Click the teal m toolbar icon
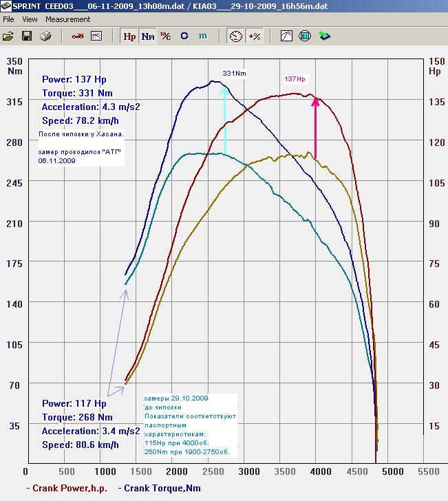The height and width of the screenshot is (501, 448). (202, 36)
